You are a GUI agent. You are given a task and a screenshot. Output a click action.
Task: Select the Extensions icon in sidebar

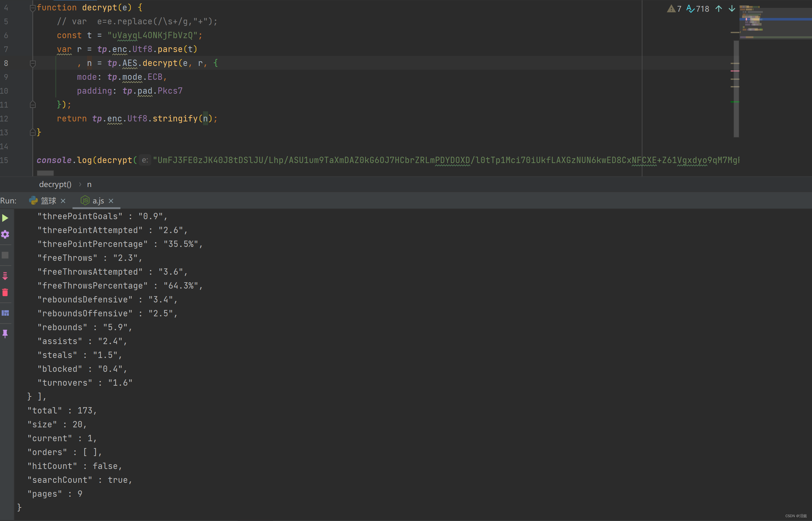pos(8,312)
